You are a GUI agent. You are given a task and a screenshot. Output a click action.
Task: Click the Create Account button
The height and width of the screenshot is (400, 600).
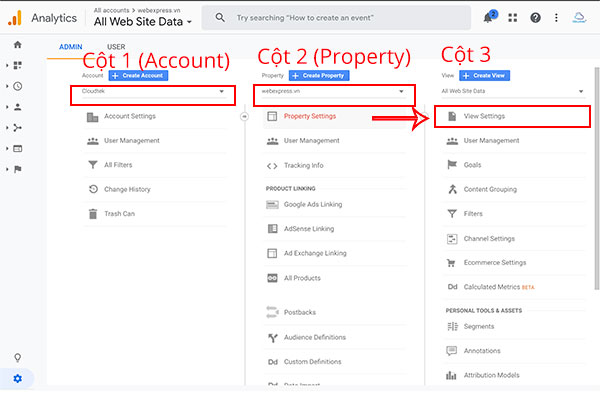138,75
